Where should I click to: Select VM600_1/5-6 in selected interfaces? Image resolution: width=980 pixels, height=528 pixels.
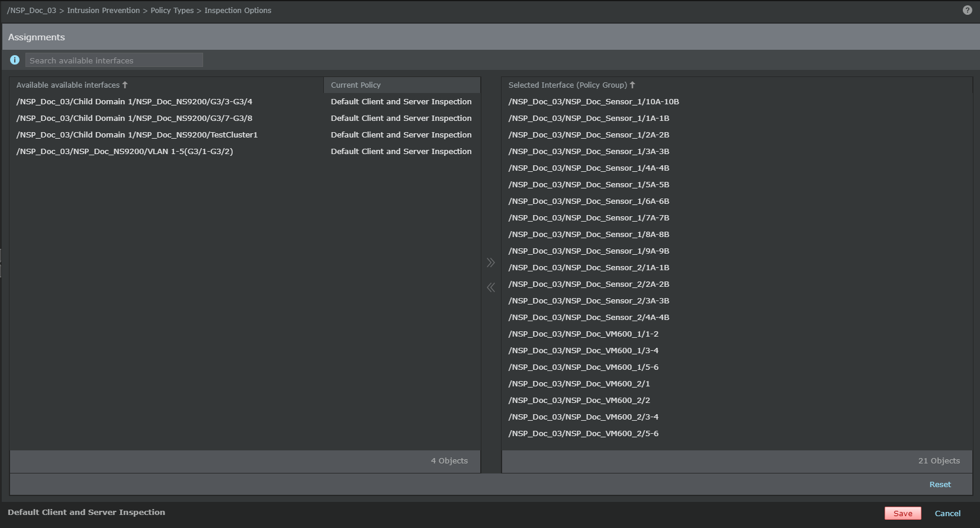click(x=737, y=367)
